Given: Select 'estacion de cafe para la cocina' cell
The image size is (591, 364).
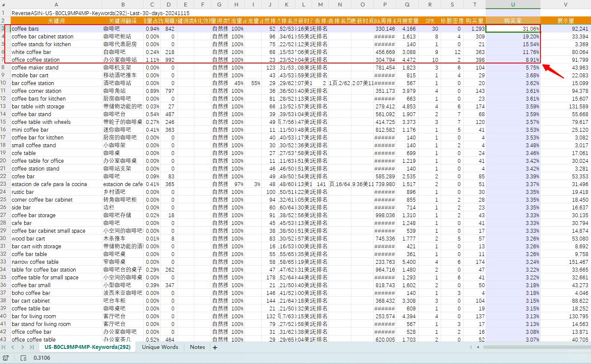Looking at the screenshot, I should 56,184.
